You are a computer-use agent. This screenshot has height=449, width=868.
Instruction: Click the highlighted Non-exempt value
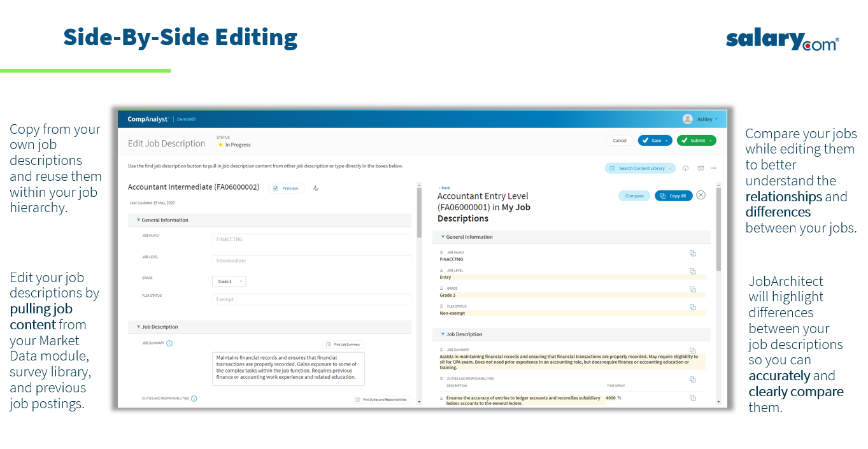click(452, 313)
